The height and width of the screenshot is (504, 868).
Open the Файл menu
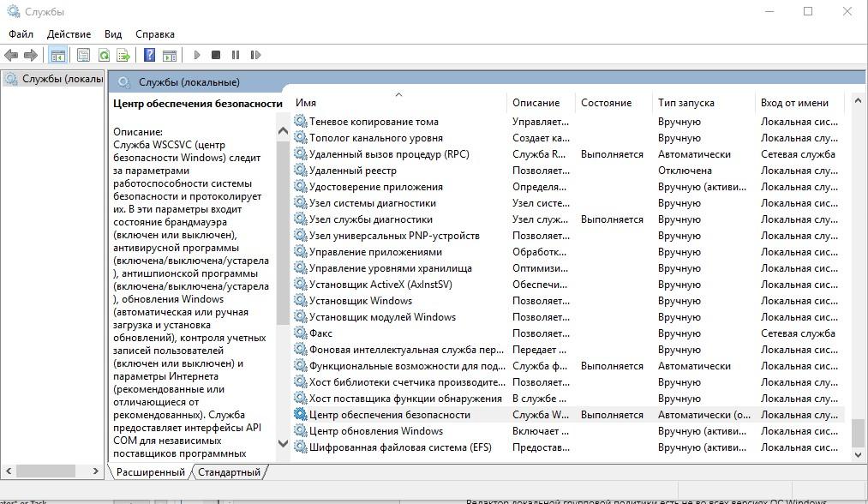[21, 34]
